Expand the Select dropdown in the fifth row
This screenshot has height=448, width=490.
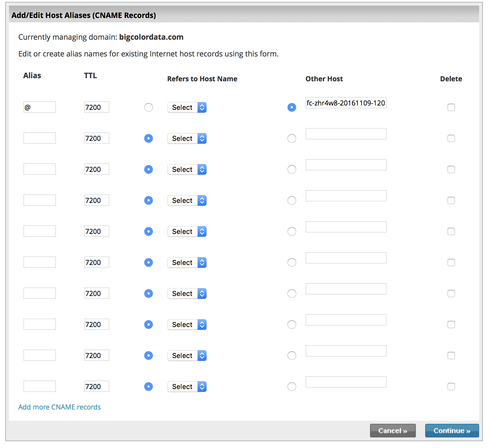click(x=187, y=231)
